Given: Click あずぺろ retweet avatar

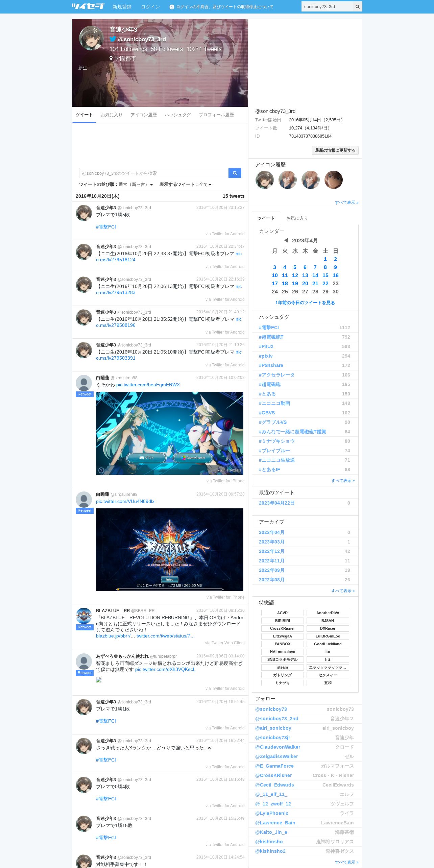Looking at the screenshot, I should 84,661.
